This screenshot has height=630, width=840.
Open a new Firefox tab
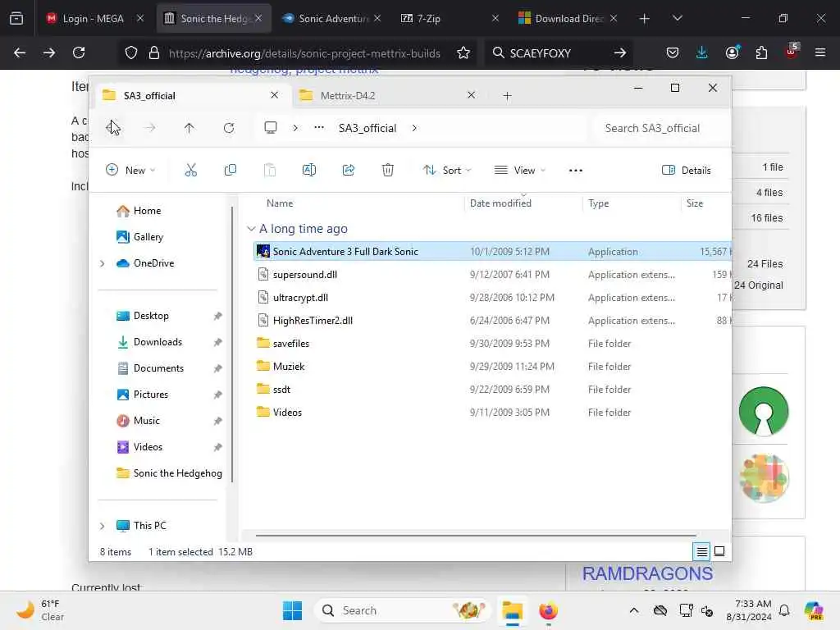tap(644, 18)
